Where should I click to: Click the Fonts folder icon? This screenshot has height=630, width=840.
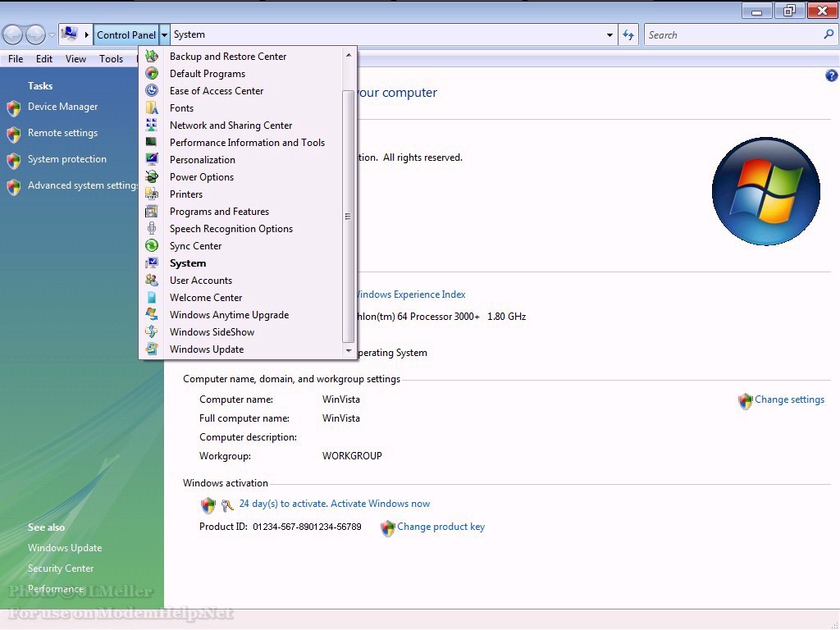click(152, 107)
